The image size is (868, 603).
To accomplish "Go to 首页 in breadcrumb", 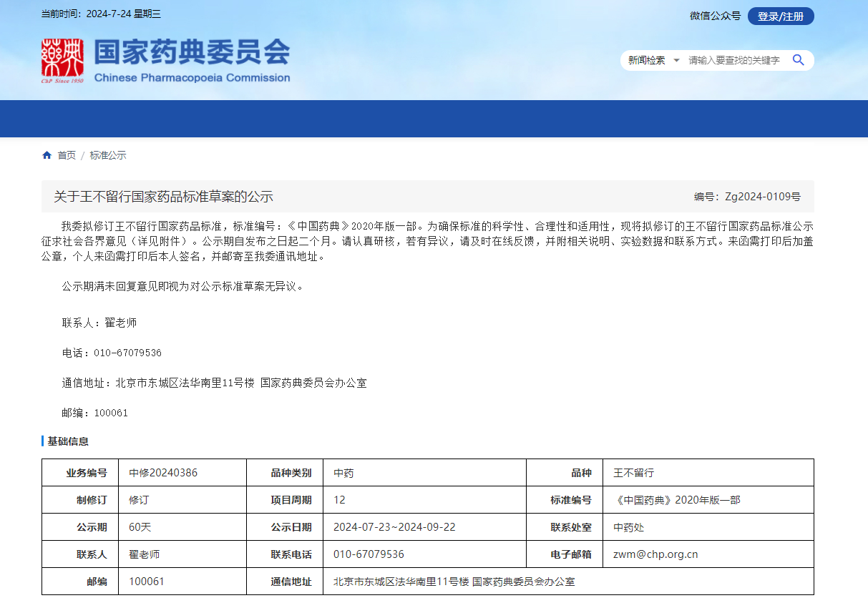I will coord(67,155).
